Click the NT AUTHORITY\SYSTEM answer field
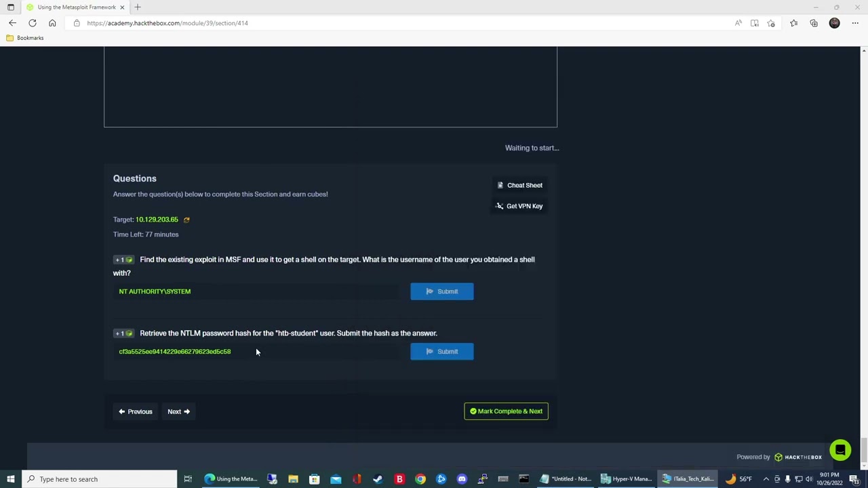 (x=258, y=291)
